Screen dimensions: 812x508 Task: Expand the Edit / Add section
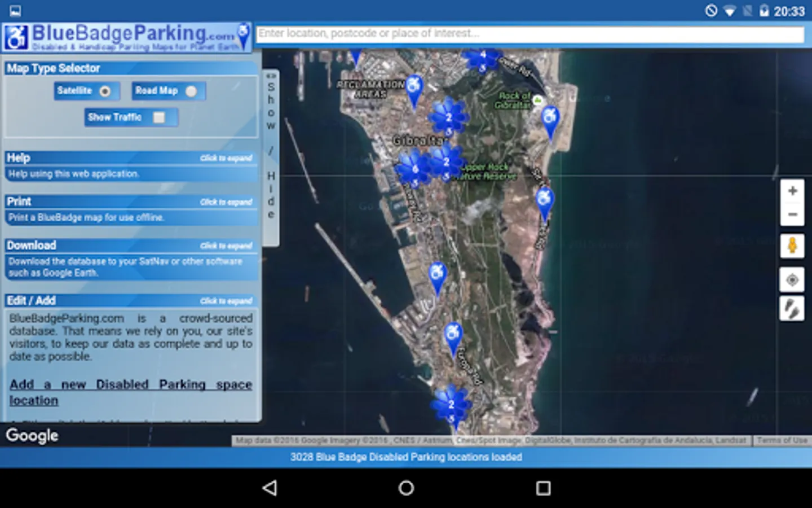pyautogui.click(x=226, y=301)
